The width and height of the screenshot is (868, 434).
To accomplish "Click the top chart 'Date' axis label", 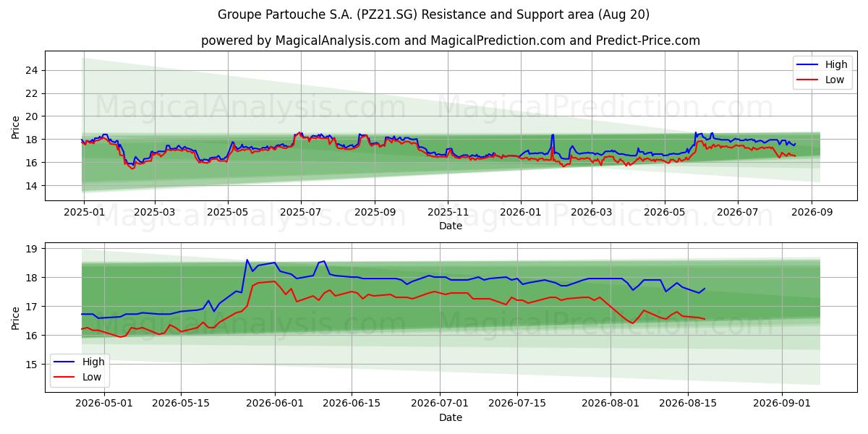I will click(x=451, y=226).
